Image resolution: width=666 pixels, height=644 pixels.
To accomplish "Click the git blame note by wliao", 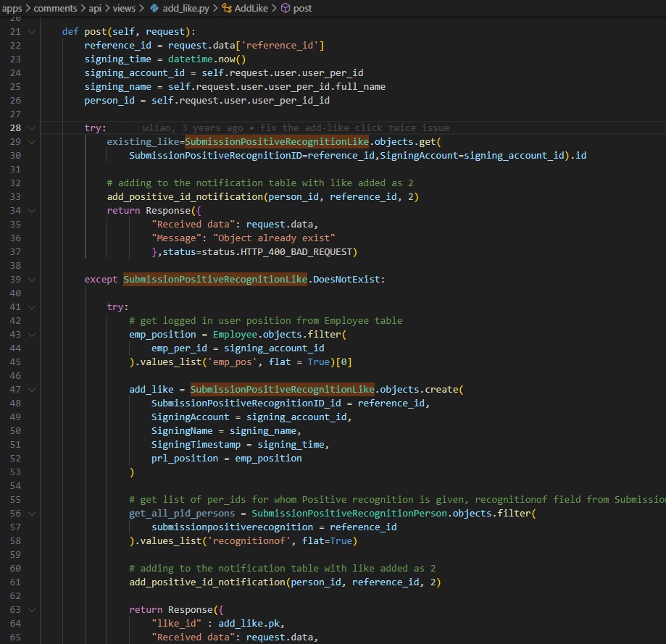I will click(296, 127).
